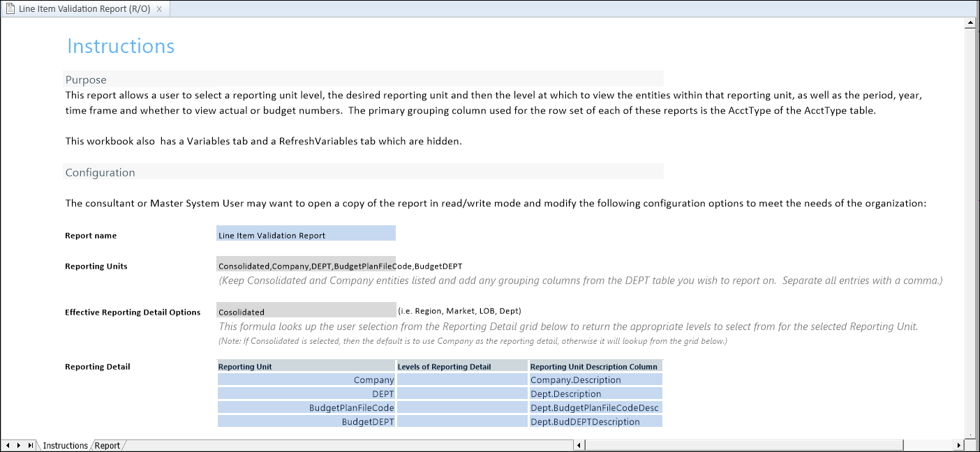Click the empty detail-levels cell in the Company row
Viewport: 980px width, 452px height.
463,380
